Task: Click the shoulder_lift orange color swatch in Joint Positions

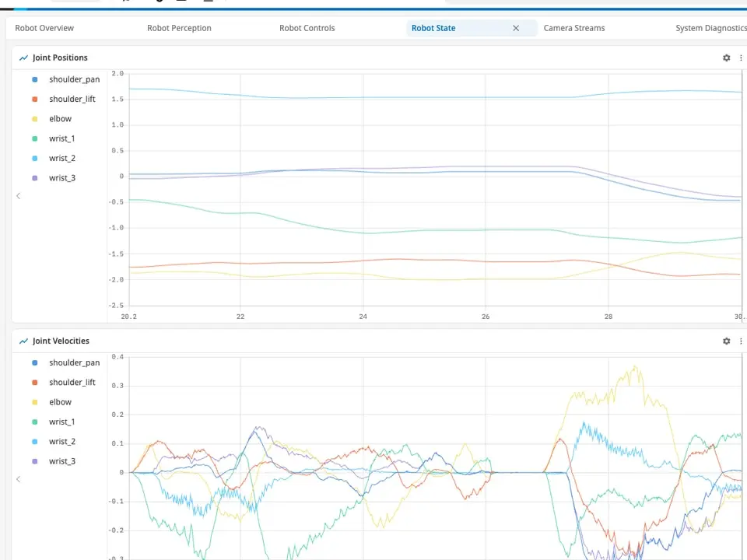Action: point(35,99)
